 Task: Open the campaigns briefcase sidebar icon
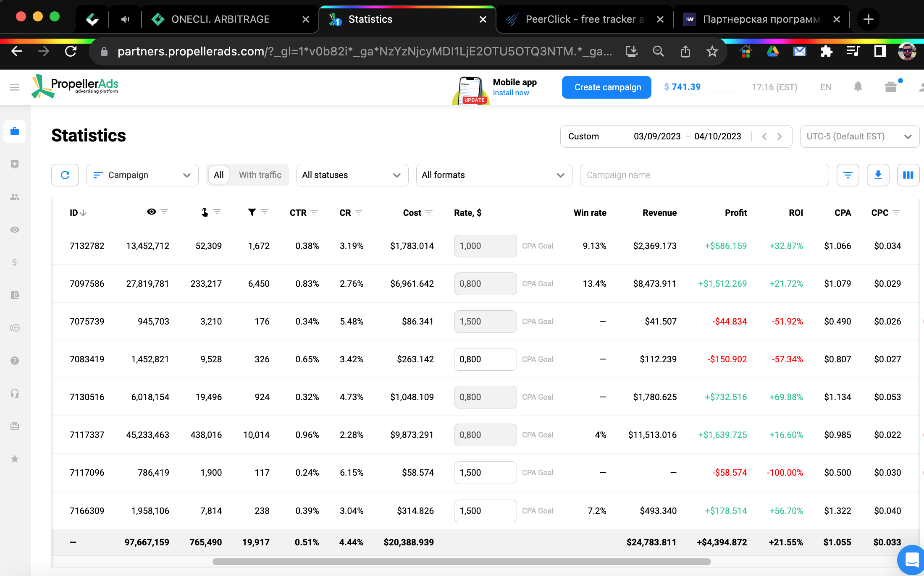pyautogui.click(x=15, y=131)
